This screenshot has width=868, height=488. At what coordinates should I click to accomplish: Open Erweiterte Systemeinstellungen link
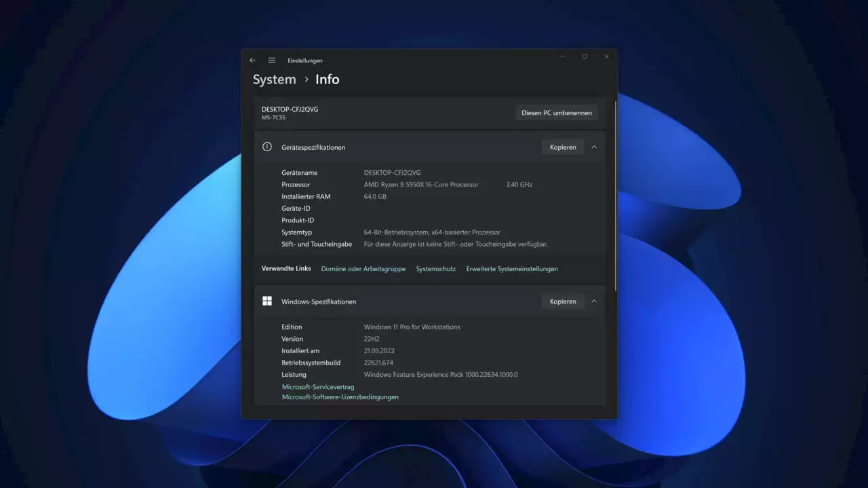[512, 269]
